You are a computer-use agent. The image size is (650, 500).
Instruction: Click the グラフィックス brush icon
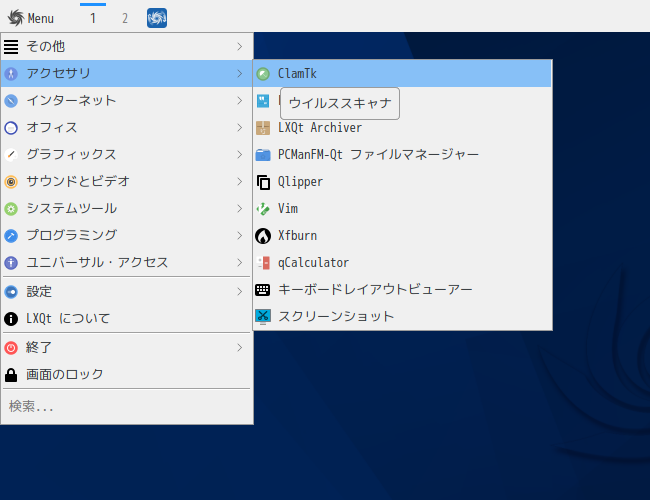click(x=11, y=155)
